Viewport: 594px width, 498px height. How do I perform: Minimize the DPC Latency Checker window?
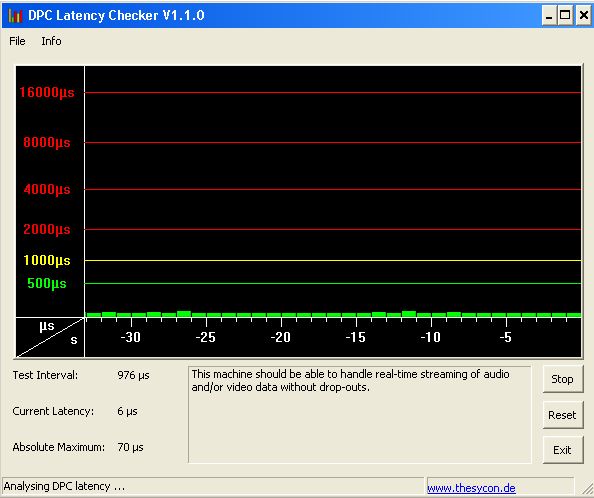548,16
